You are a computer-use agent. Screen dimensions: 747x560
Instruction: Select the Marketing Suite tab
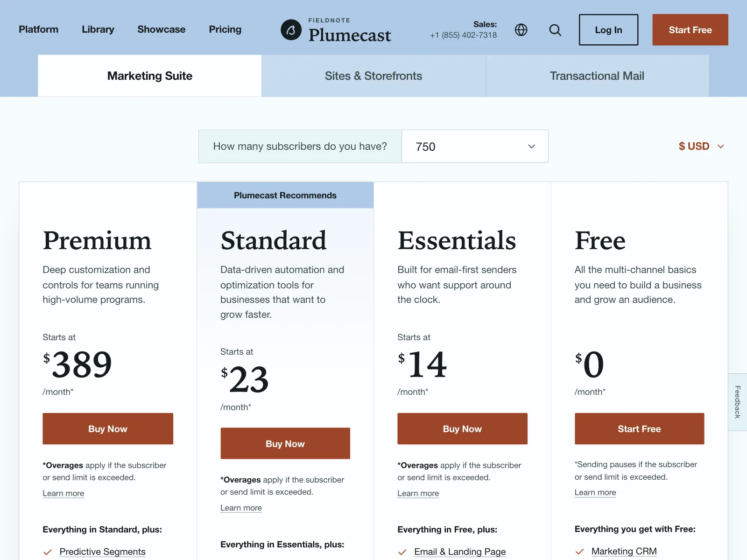coord(150,76)
